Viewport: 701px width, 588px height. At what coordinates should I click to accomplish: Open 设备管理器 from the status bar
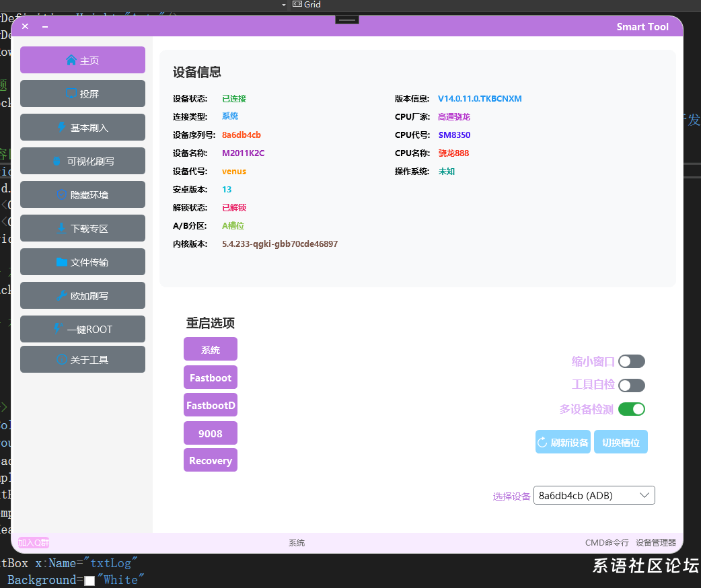[655, 542]
